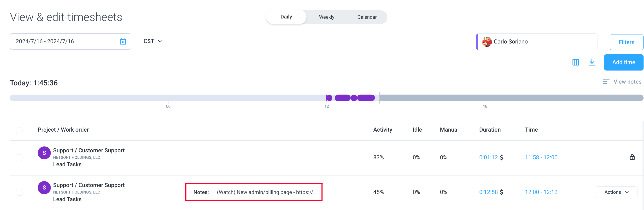Click the View notes lines icon
The image size is (644, 210).
[x=606, y=82]
